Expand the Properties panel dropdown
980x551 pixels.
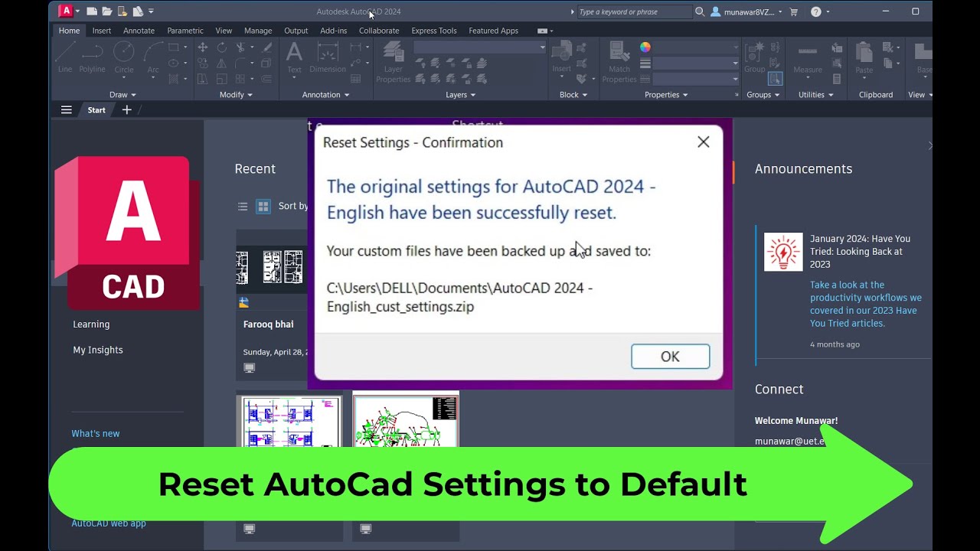(666, 95)
